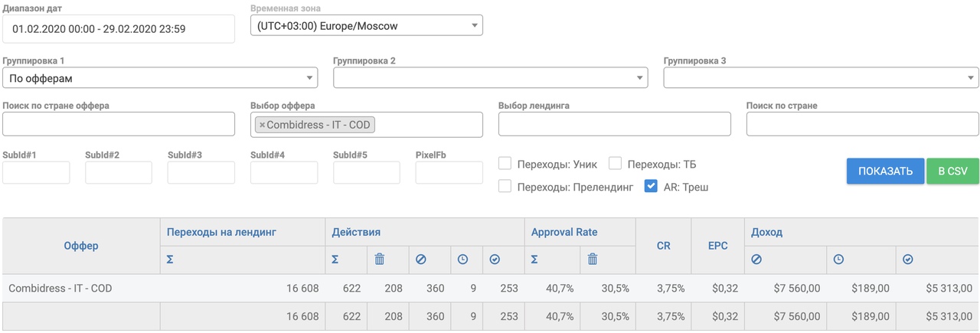
Task: Open the Группировка 2 dropdown
Action: 491,78
